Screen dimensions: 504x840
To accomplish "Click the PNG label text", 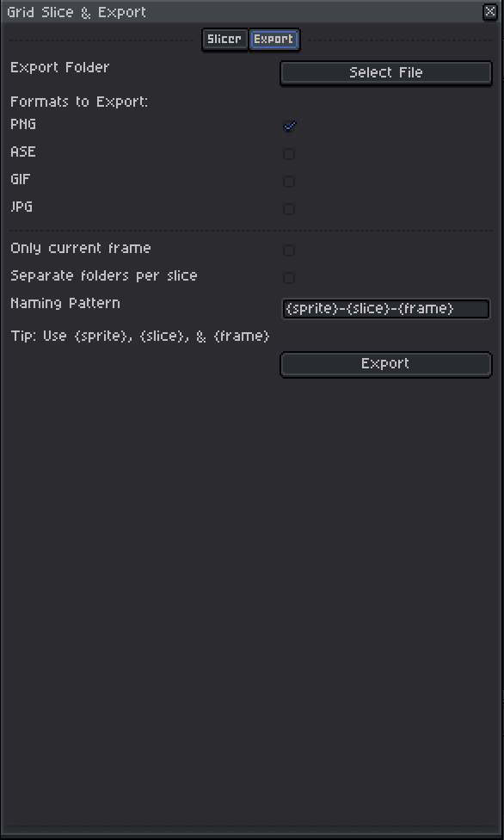I will pyautogui.click(x=23, y=124).
